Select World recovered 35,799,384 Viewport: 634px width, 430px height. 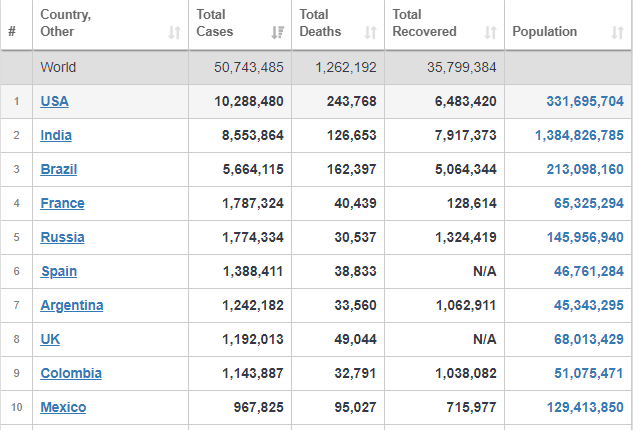click(x=462, y=67)
